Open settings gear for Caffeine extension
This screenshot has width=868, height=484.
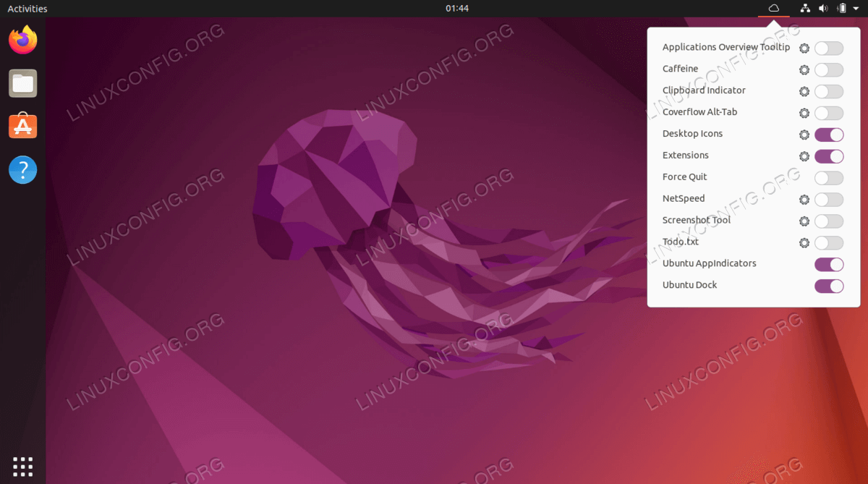point(804,70)
